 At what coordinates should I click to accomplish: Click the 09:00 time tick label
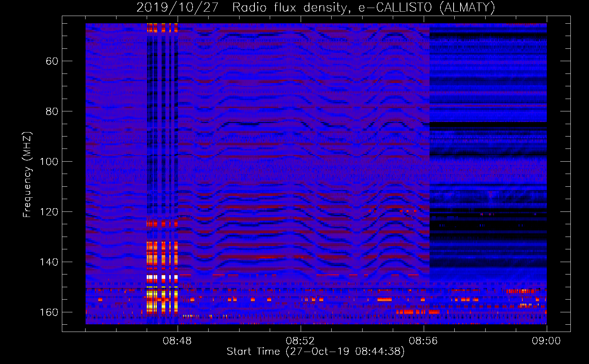pyautogui.click(x=546, y=341)
